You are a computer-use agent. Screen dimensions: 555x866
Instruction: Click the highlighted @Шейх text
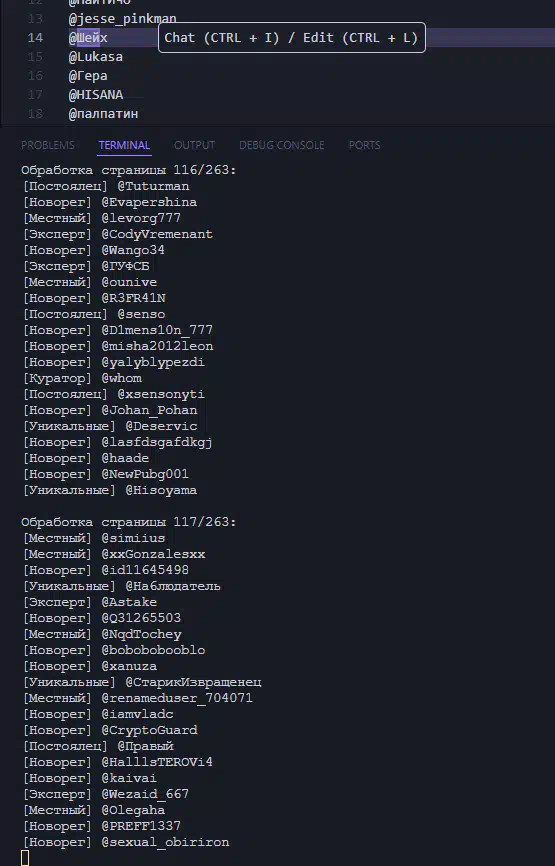click(x=88, y=38)
